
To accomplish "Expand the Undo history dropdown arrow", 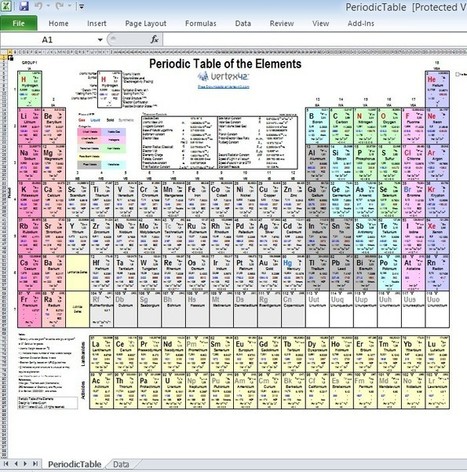I will pos(48,6).
